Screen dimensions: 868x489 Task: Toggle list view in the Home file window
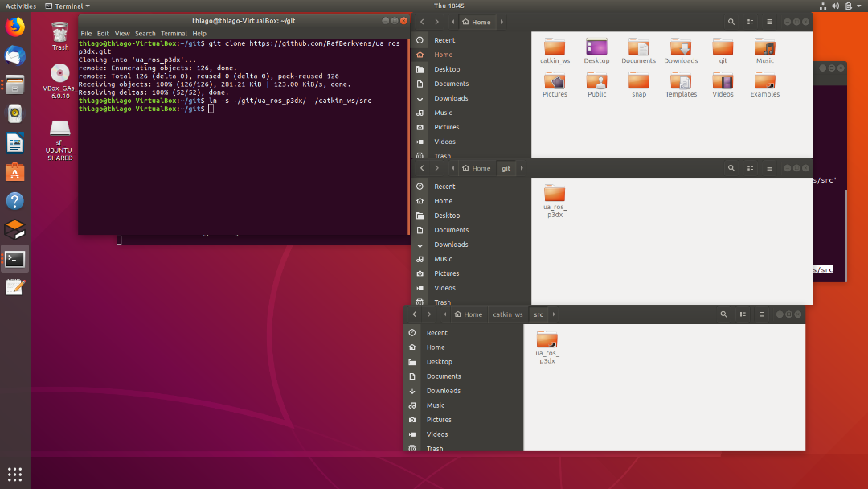click(x=751, y=22)
